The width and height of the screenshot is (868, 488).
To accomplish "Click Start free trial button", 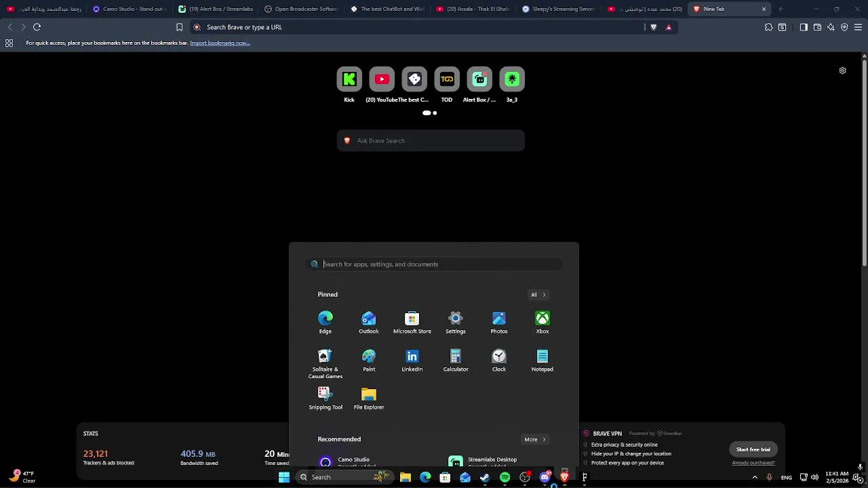I will [753, 449].
